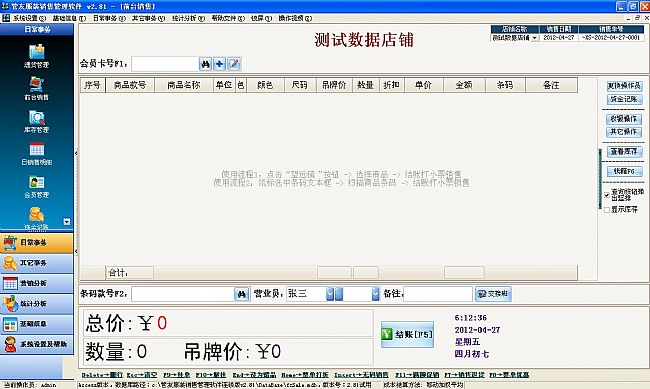Collapse sidebar with upper splitter arrow

76,153
